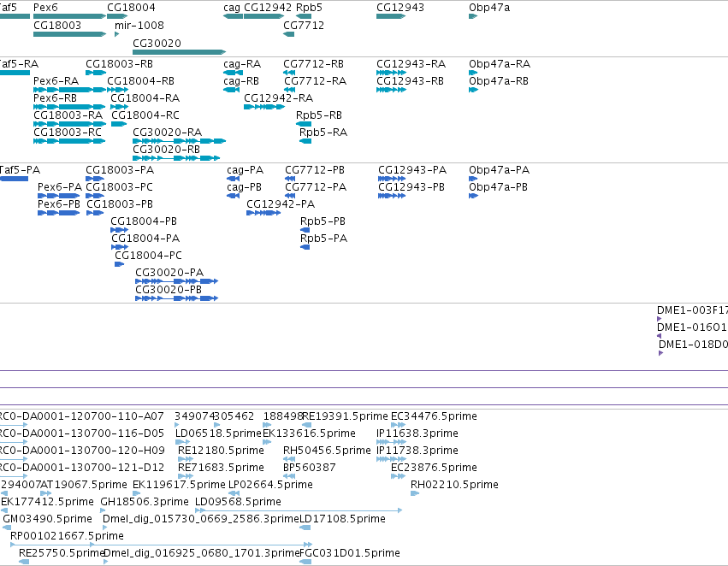Click the CG18003-RC transcript label
The width and height of the screenshot is (728, 566).
coord(68,133)
